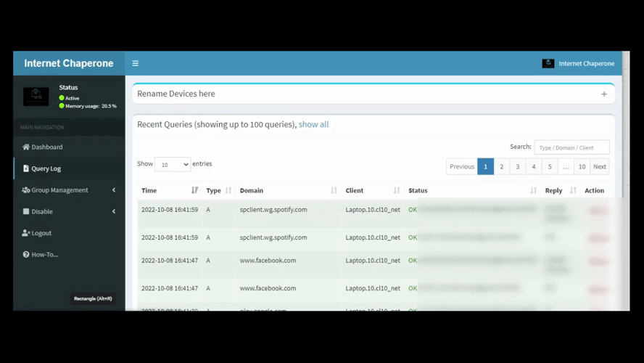This screenshot has height=363, width=644.
Task: Expand Group Management submenu arrow
Action: 114,190
